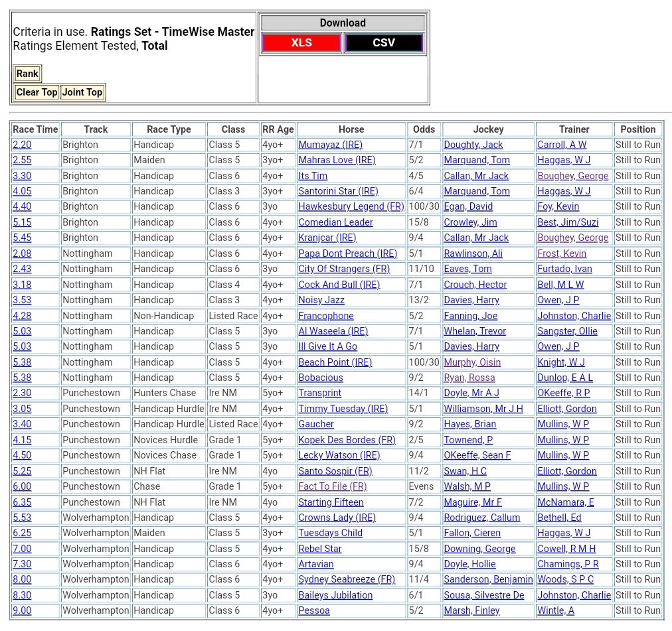Open horse Kopek Des Bordes (FR)
The width and height of the screenshot is (672, 631).
click(x=347, y=440)
